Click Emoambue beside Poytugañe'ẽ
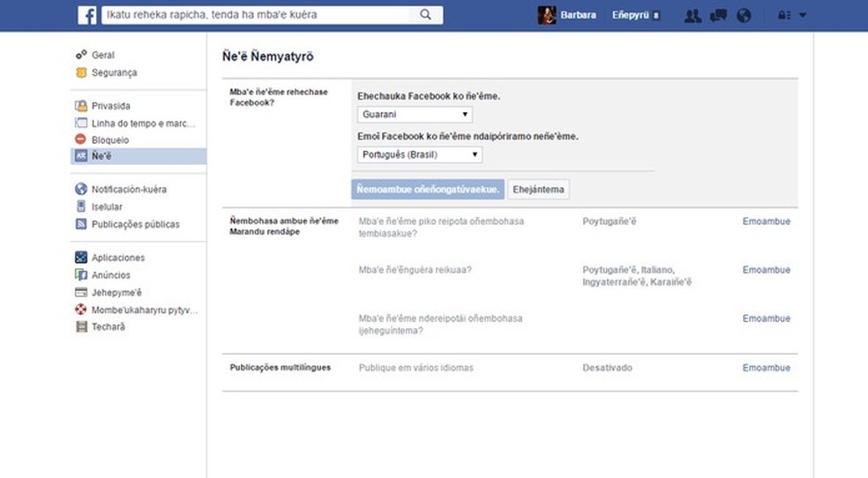Image resolution: width=868 pixels, height=478 pixels. pos(767,221)
